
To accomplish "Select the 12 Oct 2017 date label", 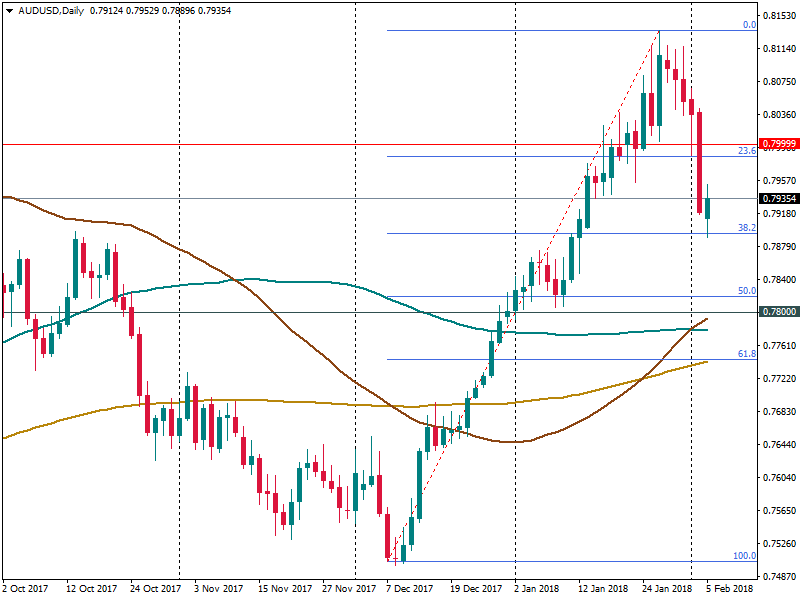I will tap(92, 589).
